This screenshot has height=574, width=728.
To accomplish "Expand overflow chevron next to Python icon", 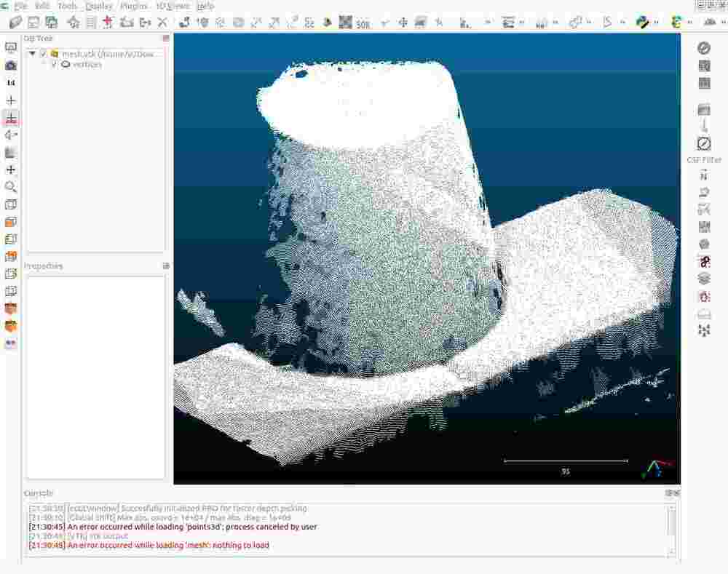I will coord(656,23).
